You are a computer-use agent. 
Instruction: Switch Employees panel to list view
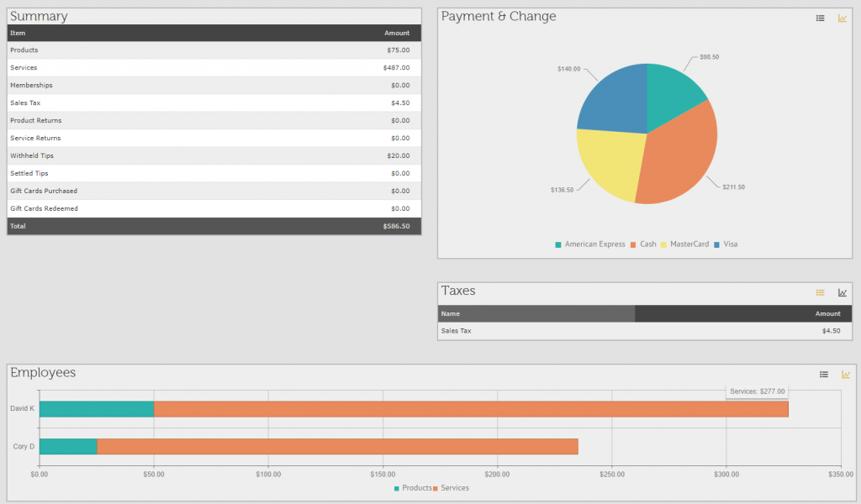pyautogui.click(x=824, y=375)
